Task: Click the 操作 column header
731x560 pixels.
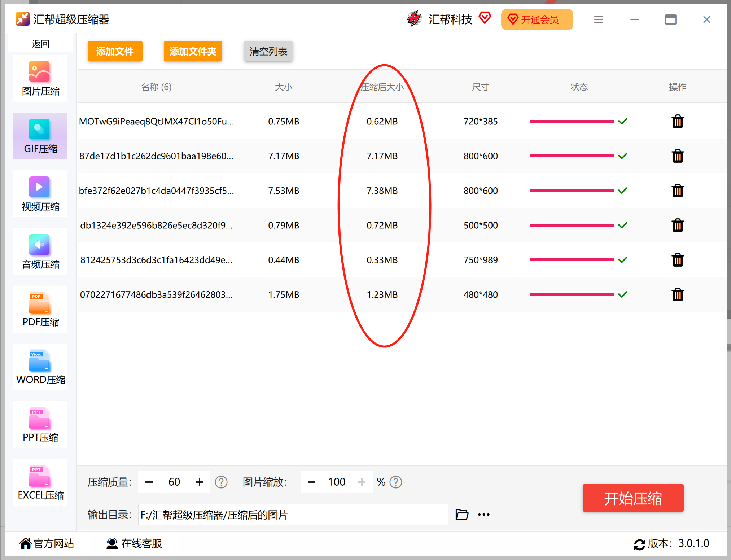Action: point(678,87)
